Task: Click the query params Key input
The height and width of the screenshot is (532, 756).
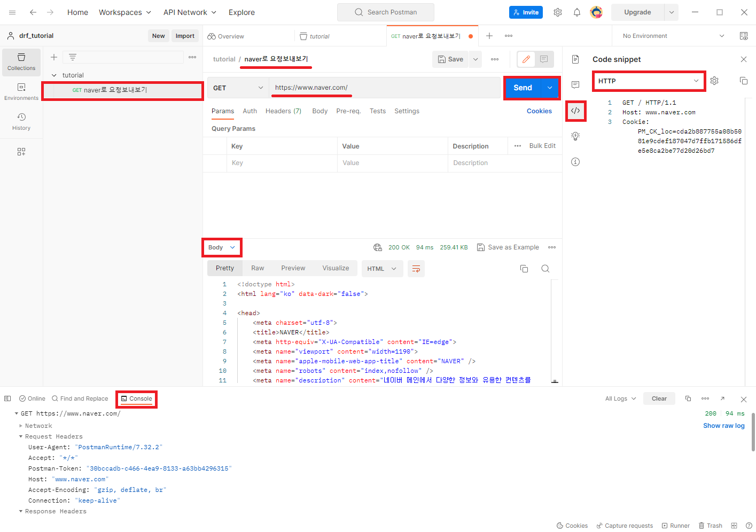Action: 283,163
